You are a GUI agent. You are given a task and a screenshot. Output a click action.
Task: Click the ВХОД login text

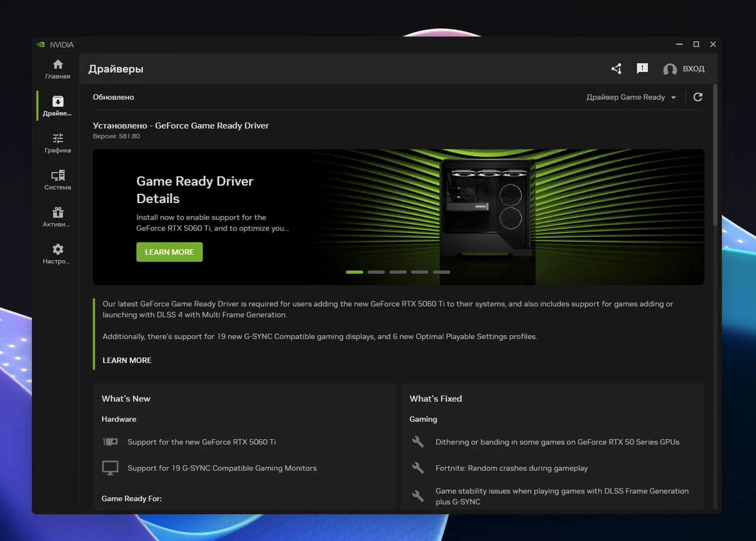coord(694,69)
